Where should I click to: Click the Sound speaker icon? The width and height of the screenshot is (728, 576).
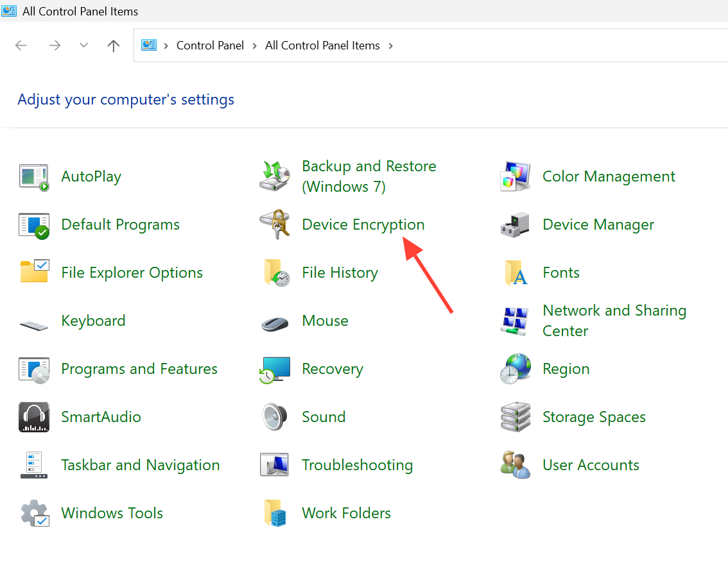click(274, 417)
